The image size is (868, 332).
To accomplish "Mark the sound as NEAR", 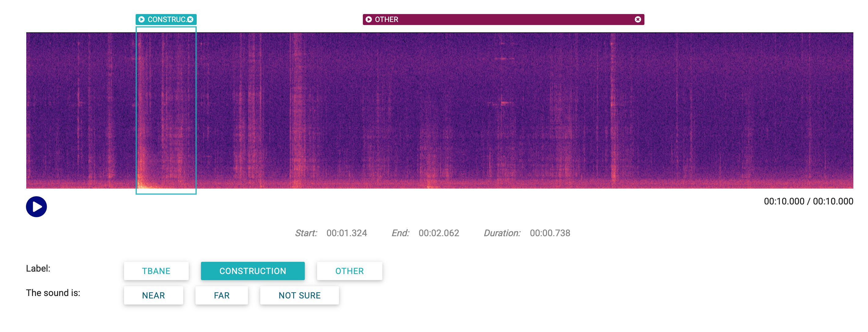I will 153,295.
